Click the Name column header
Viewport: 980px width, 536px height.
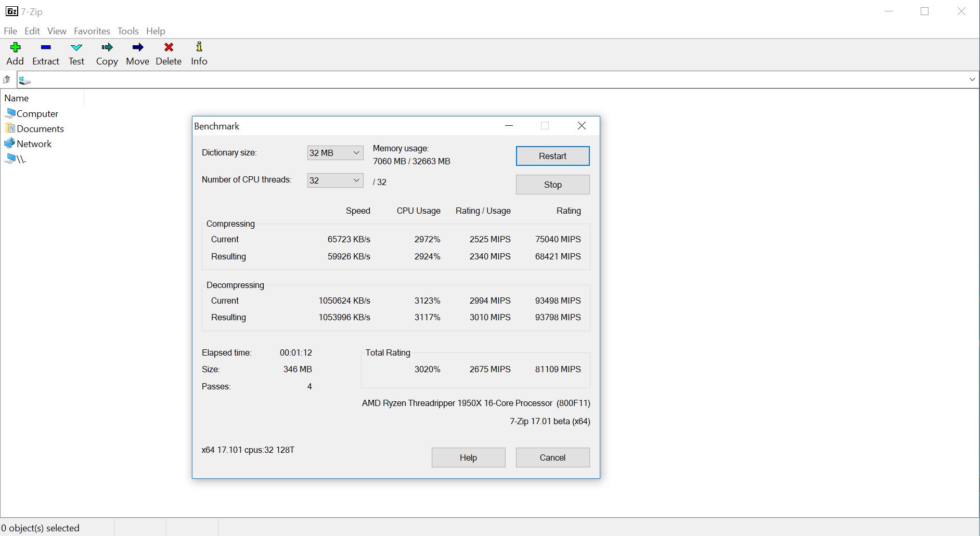tap(17, 98)
